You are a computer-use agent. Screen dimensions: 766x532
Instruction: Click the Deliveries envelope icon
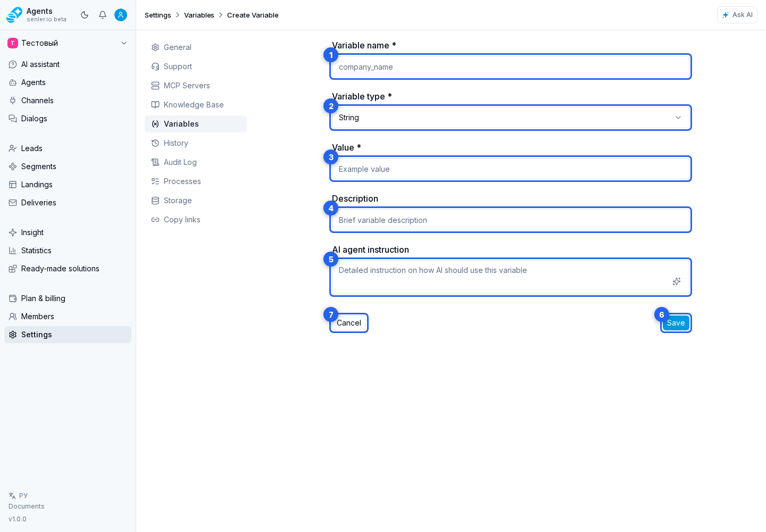(x=13, y=203)
